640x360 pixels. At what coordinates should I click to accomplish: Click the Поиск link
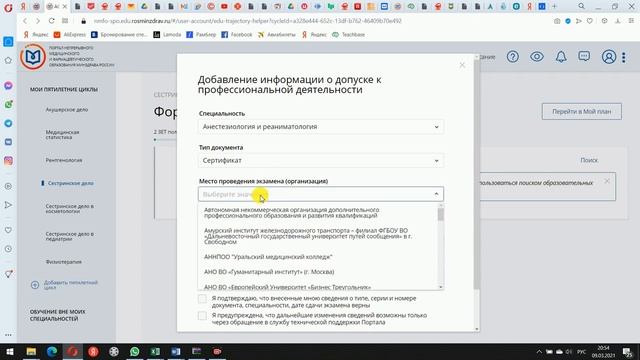[589, 160]
